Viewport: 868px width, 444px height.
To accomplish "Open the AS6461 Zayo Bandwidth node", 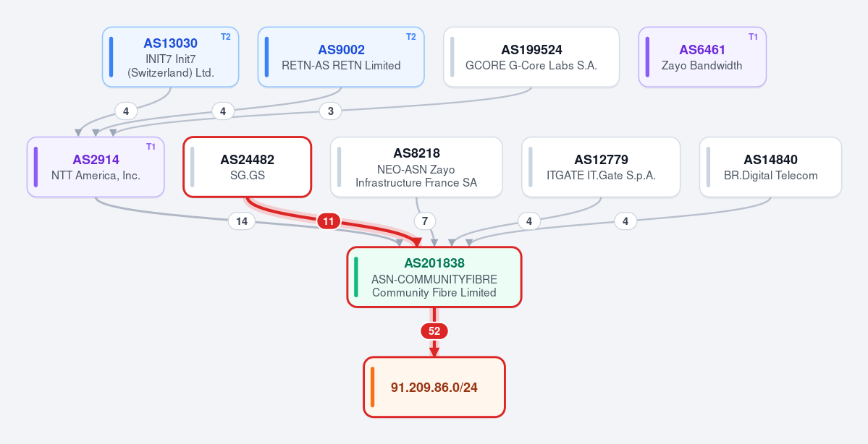I will 702,57.
